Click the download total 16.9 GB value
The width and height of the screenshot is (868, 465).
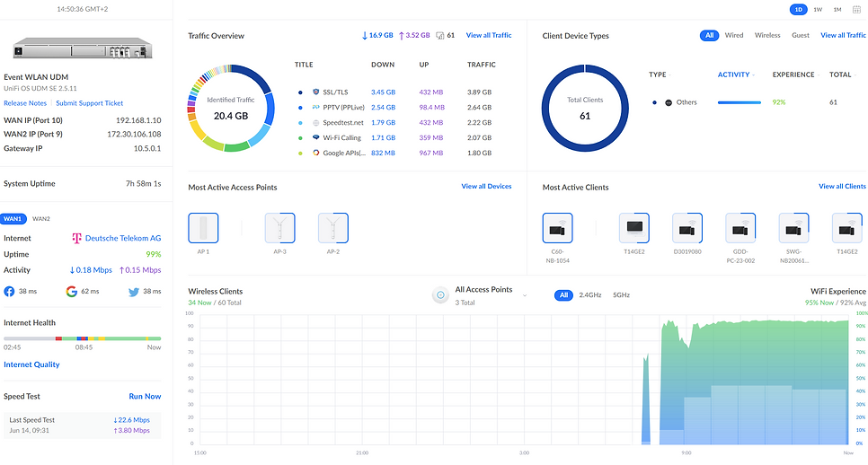point(377,35)
